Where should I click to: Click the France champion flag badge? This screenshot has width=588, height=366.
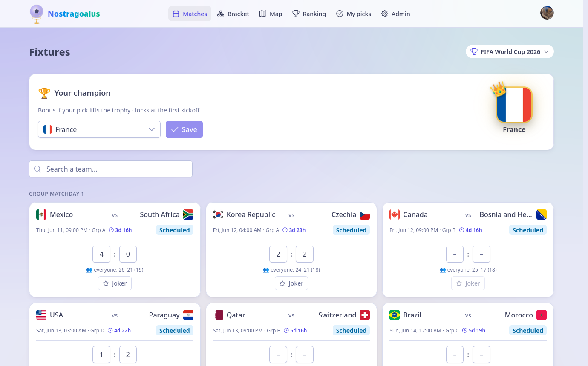point(514,105)
